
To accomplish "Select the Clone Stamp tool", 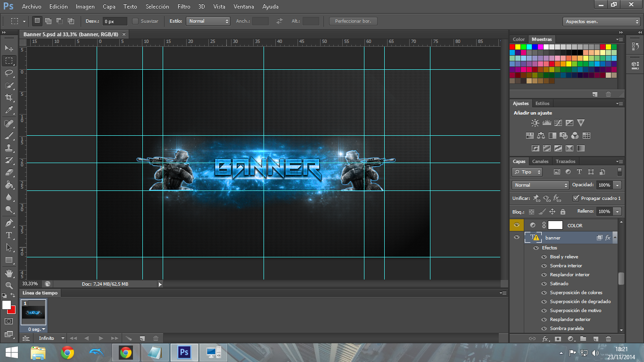I will [x=9, y=148].
